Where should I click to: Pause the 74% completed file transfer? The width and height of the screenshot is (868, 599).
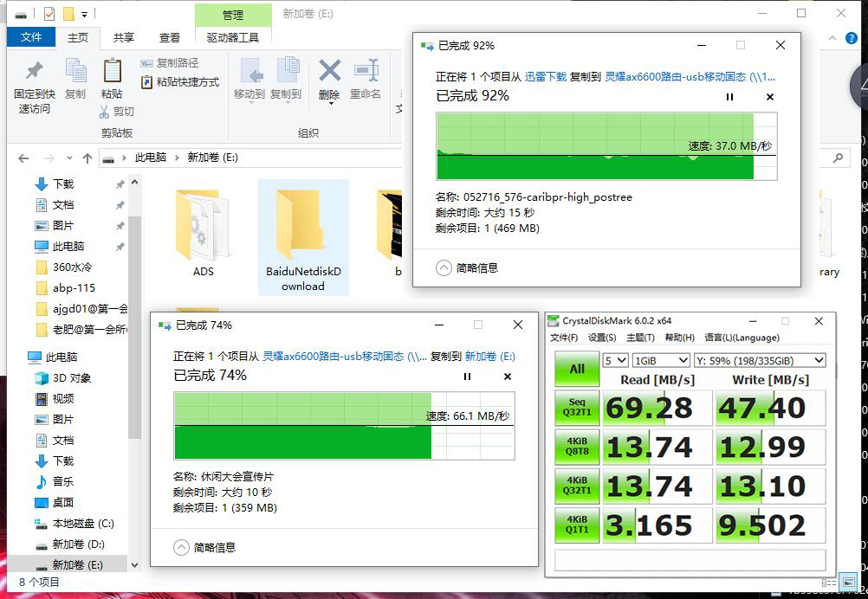click(467, 377)
